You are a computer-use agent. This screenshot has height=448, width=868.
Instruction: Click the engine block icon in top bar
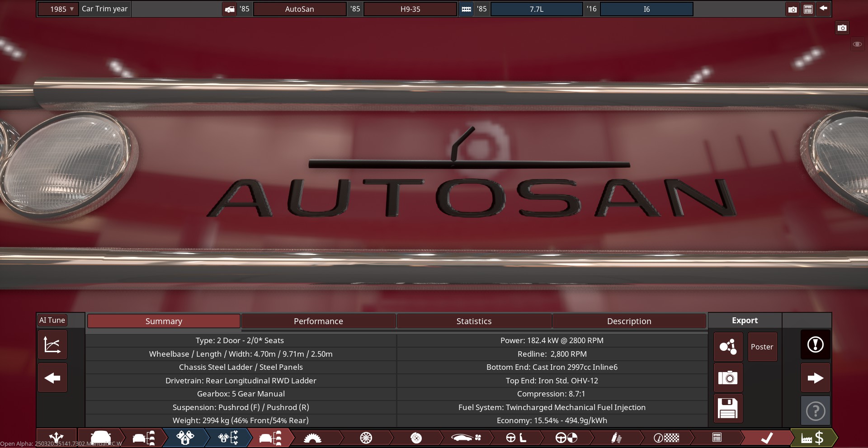[466, 9]
